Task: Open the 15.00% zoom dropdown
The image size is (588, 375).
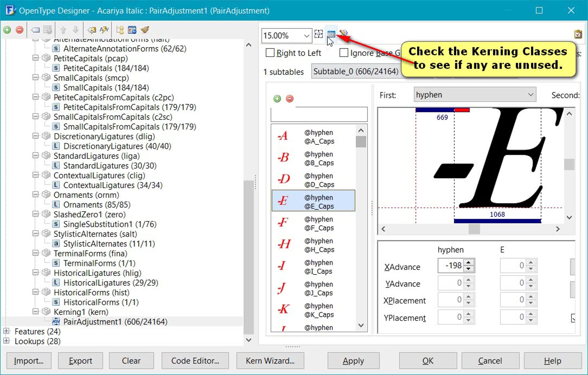Action: (x=306, y=36)
